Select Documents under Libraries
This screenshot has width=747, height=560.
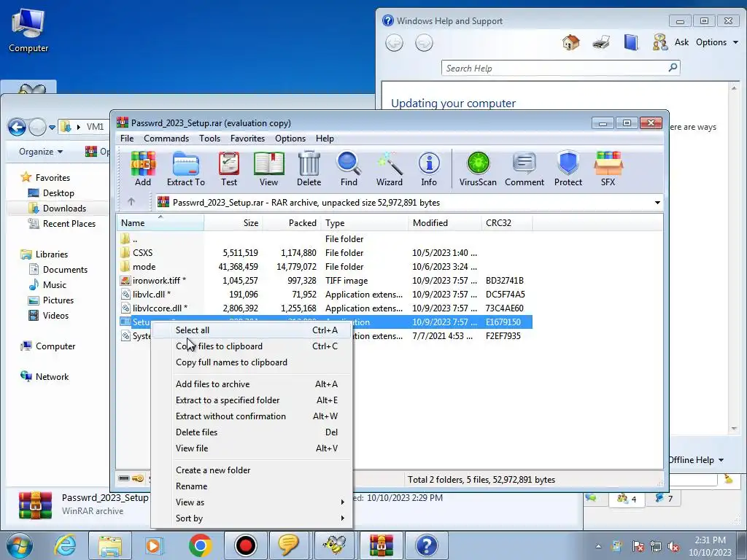point(58,270)
